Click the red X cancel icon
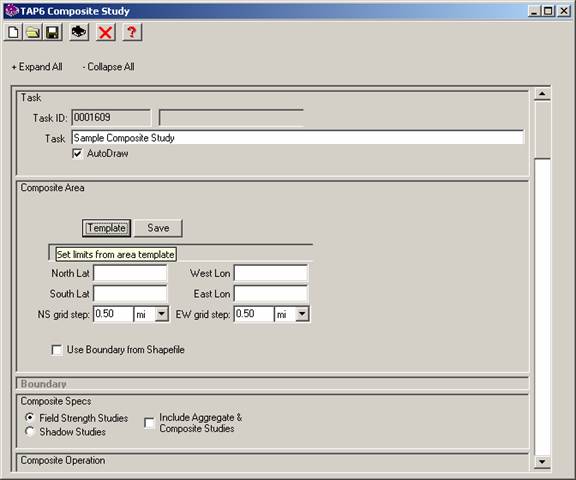The image size is (576, 480). (x=105, y=32)
